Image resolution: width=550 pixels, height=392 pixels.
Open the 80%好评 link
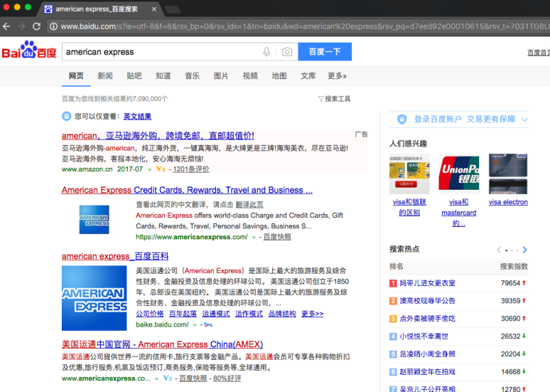coord(227,379)
